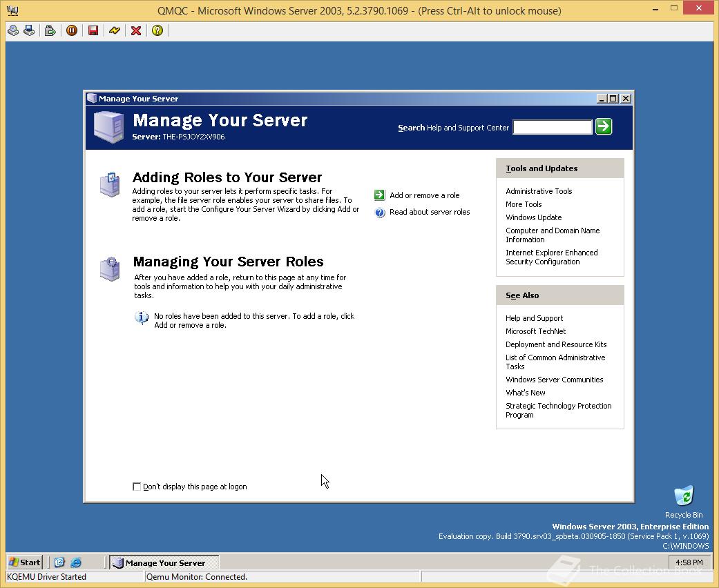This screenshot has width=719, height=588.
Task: Open Internet Explorer Enhanced Security Configuration link
Action: pos(552,257)
